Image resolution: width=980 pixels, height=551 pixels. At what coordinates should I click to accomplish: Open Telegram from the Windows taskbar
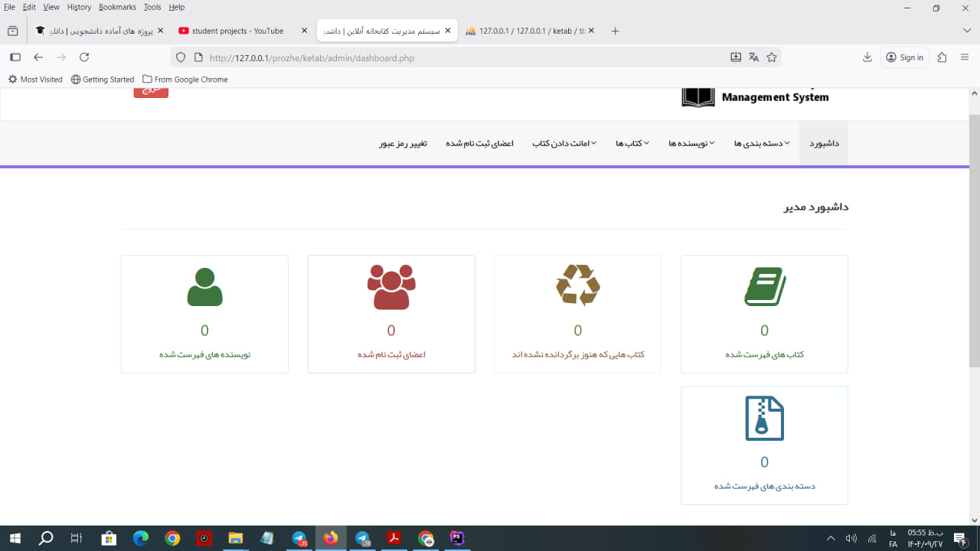pyautogui.click(x=299, y=539)
